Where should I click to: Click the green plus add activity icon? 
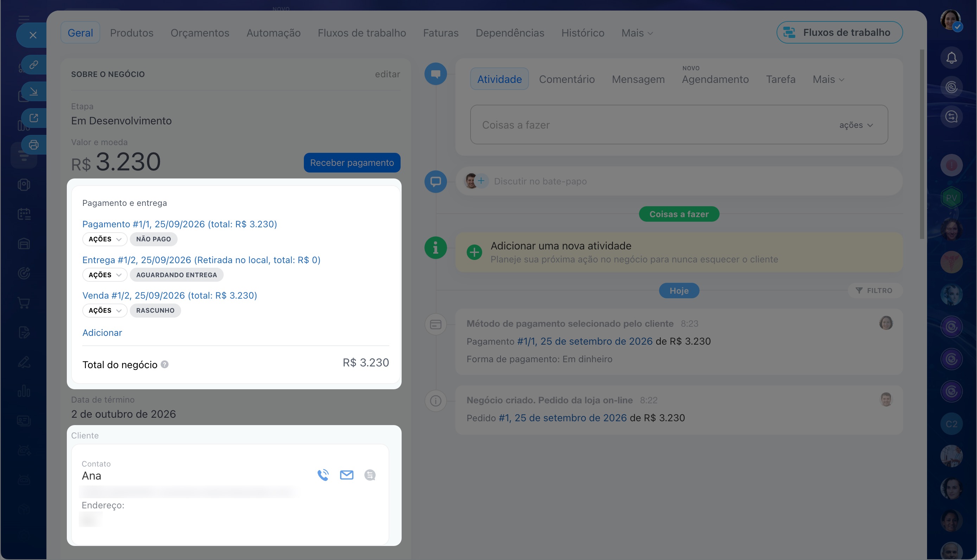coord(474,252)
